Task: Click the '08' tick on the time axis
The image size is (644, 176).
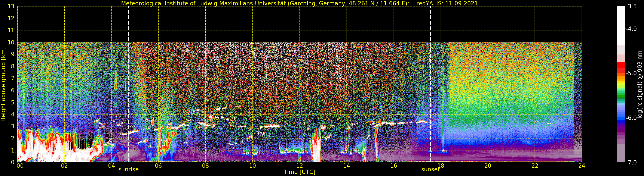Action: click(x=205, y=166)
